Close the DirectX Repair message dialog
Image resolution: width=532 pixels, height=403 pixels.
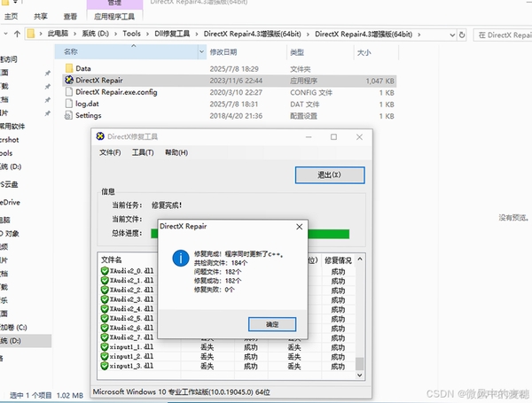click(300, 227)
